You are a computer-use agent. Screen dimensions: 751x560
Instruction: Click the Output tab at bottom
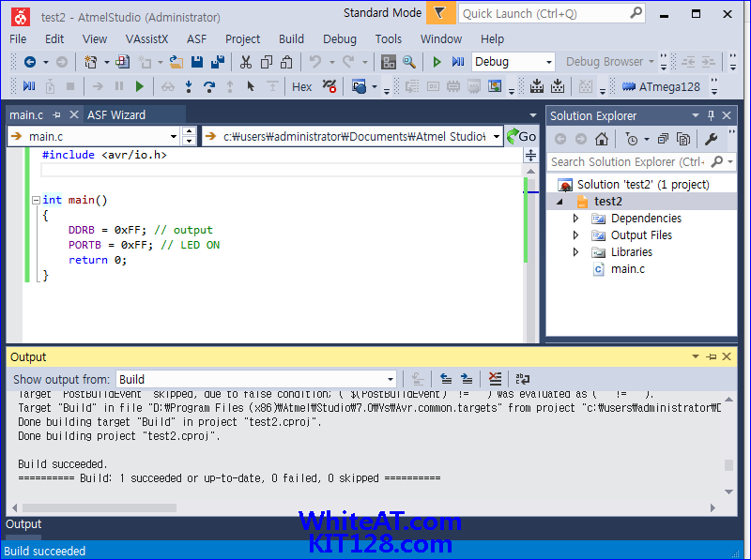click(23, 524)
